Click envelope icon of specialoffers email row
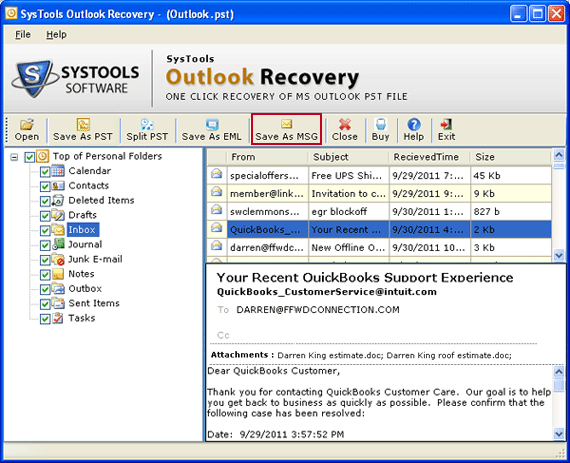This screenshot has width=570, height=463. [x=217, y=173]
